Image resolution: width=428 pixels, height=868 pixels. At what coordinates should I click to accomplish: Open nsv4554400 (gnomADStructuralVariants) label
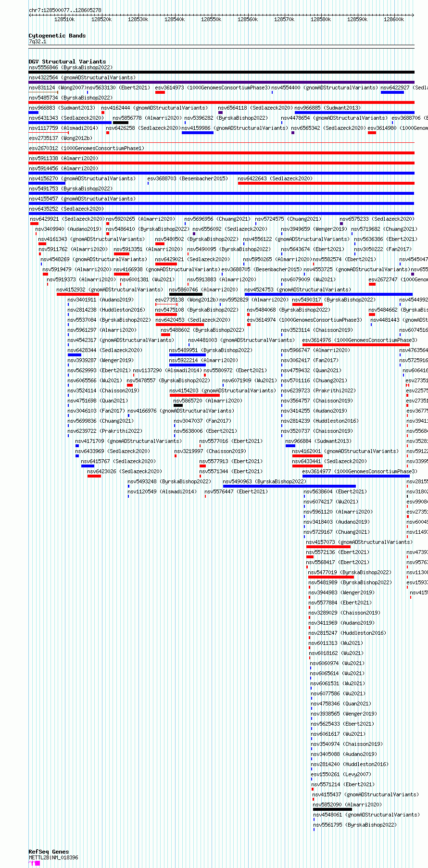click(325, 88)
